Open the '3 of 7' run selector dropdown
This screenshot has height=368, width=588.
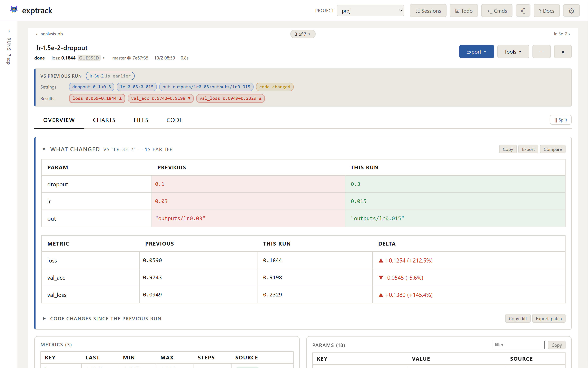pos(303,34)
